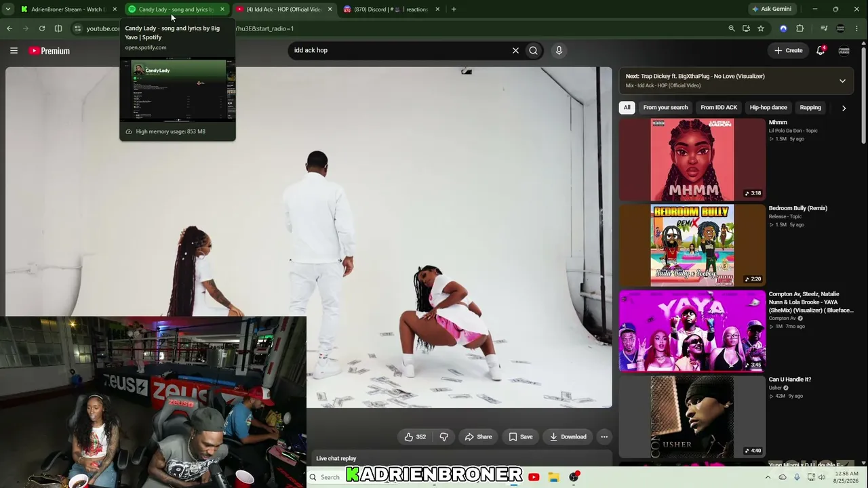The width and height of the screenshot is (868, 488).
Task: Toggle the browser split view icon
Action: pos(58,28)
